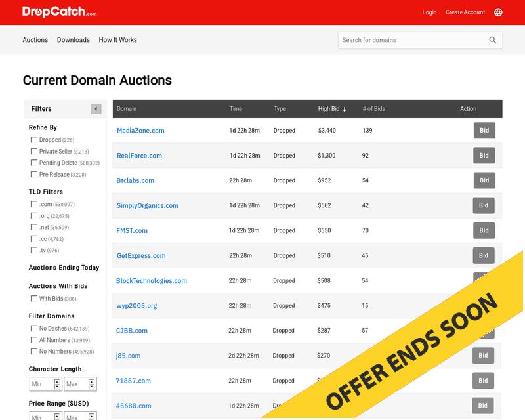Bid on SimplyOrganics.com

pos(484,205)
